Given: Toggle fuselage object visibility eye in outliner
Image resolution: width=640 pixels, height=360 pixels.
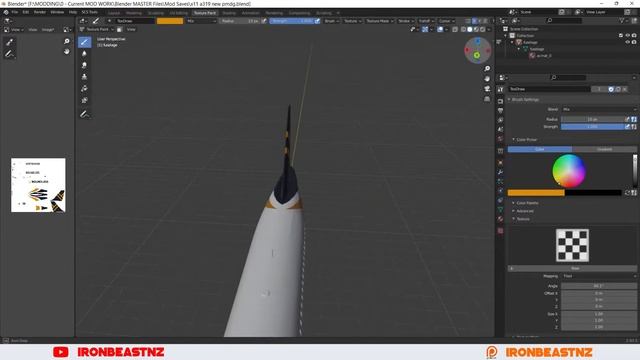Looking at the screenshot, I should pos(627,42).
